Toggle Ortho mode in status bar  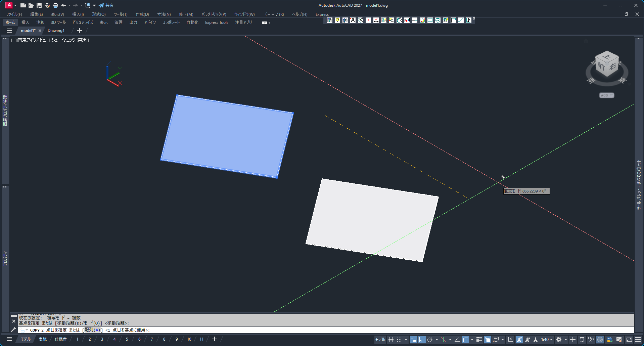pyautogui.click(x=422, y=340)
